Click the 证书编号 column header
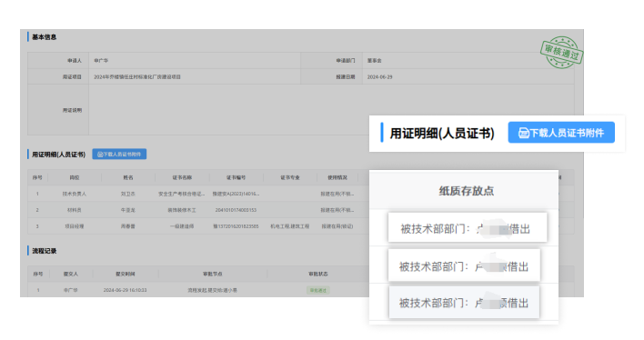644x340 pixels. (236, 177)
